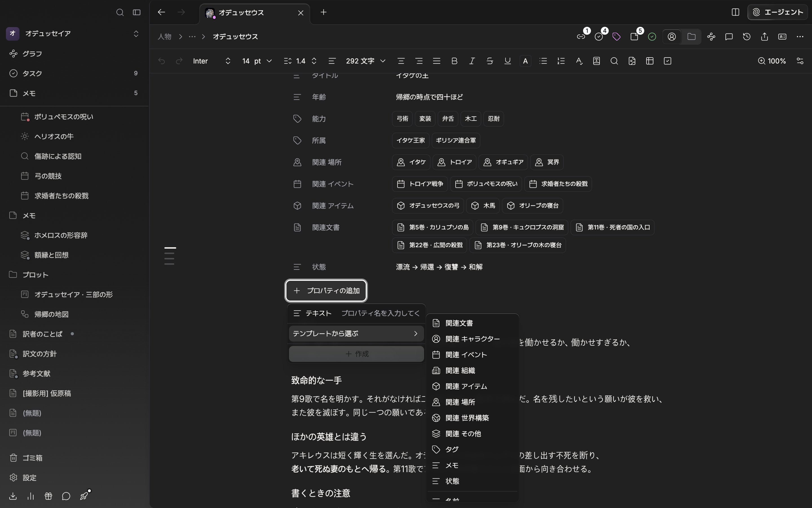Open グラフ in the sidebar
Screen dimensions: 812x508
pos(74,54)
